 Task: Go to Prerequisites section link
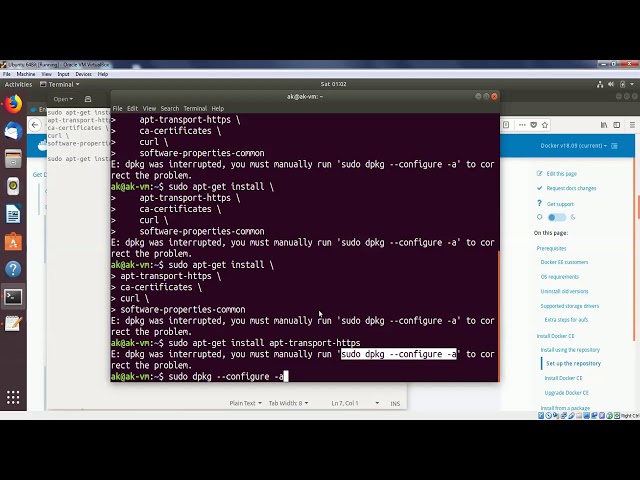point(551,248)
